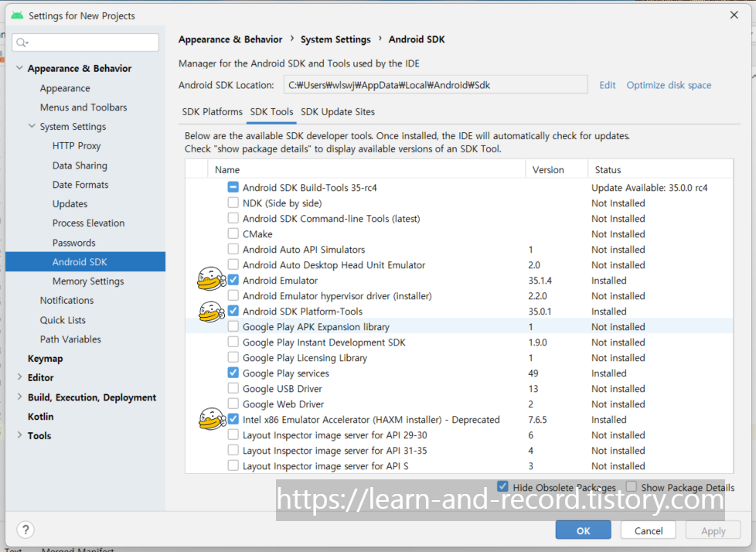756x552 pixels.
Task: Click the Status column header
Action: point(661,170)
